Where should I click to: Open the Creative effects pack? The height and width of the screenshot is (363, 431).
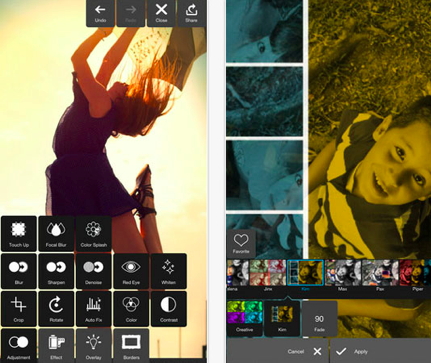(x=245, y=318)
